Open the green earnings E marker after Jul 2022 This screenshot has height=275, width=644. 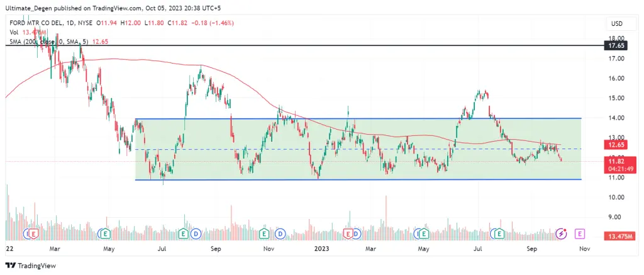point(184,234)
